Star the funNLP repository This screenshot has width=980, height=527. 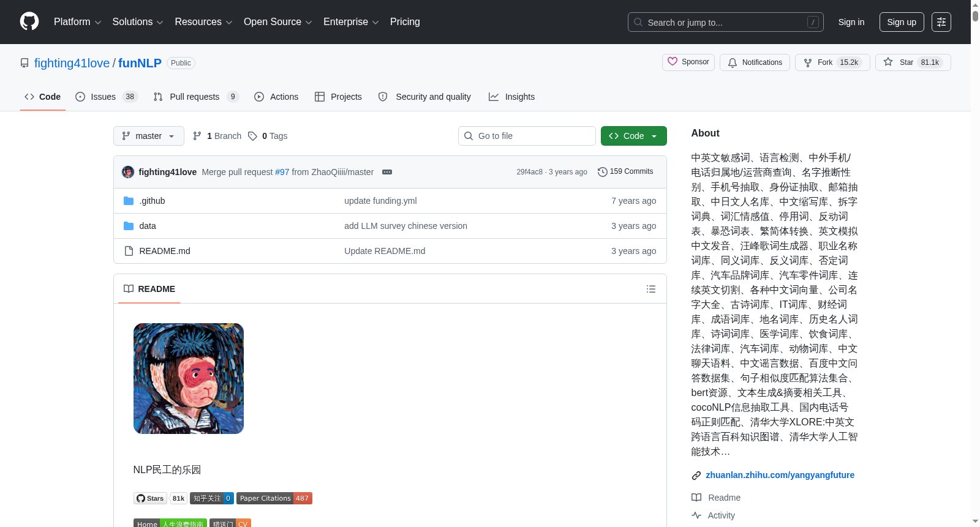(913, 62)
